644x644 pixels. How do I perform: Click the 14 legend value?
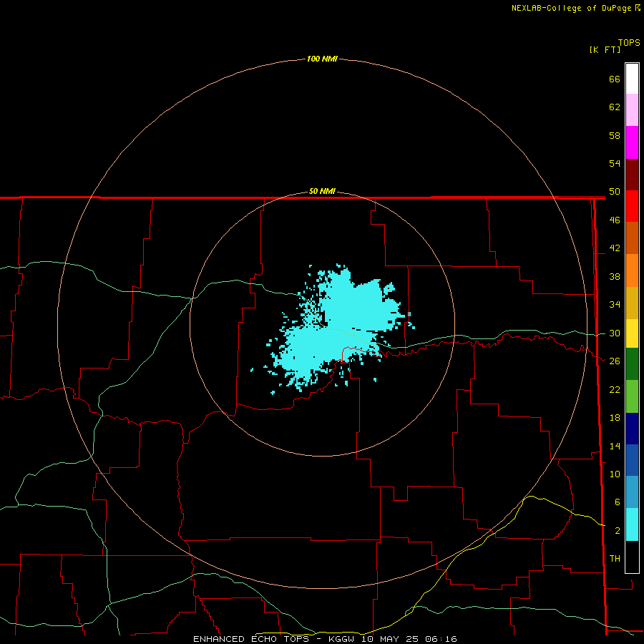[615, 446]
